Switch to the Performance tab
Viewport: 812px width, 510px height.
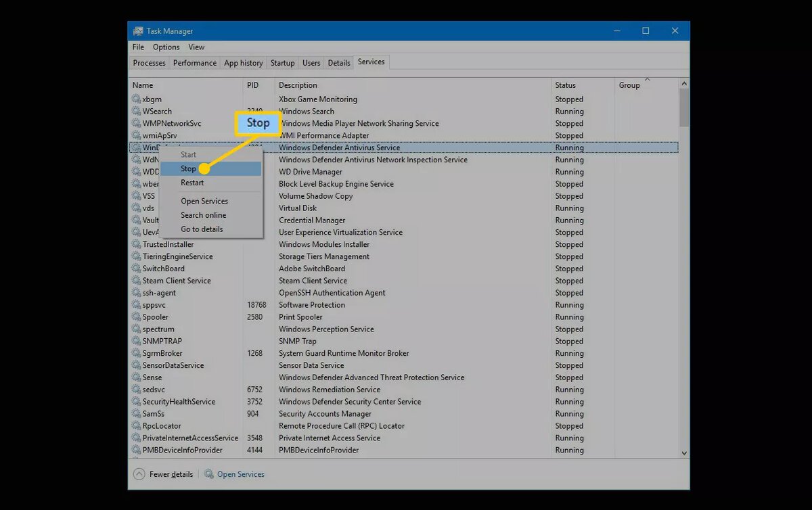pyautogui.click(x=195, y=63)
